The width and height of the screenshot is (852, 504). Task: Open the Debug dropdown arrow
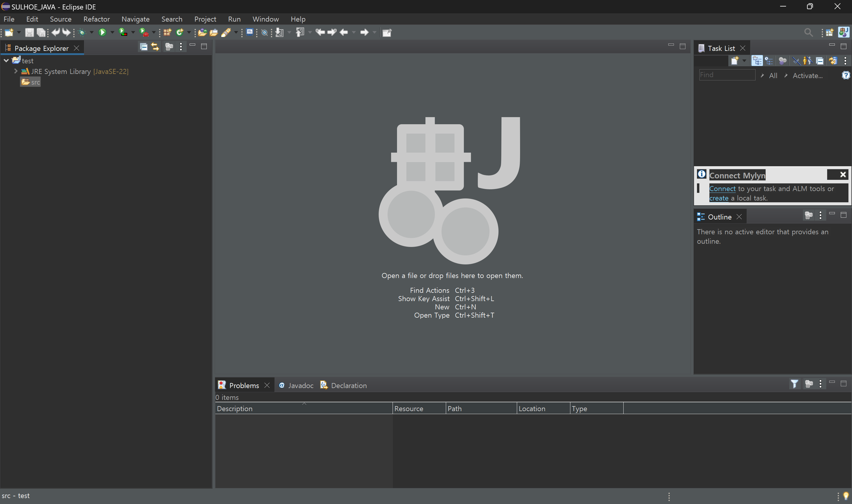coord(92,32)
